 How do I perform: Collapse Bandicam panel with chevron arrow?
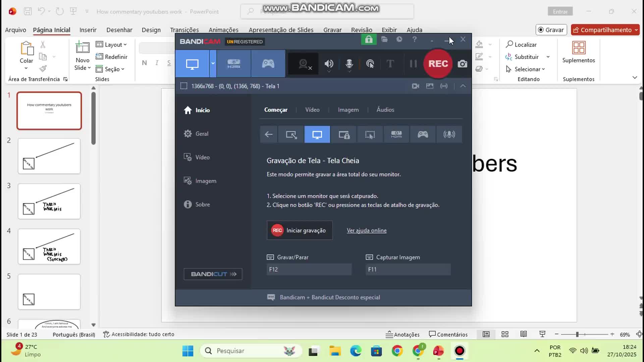click(x=463, y=86)
